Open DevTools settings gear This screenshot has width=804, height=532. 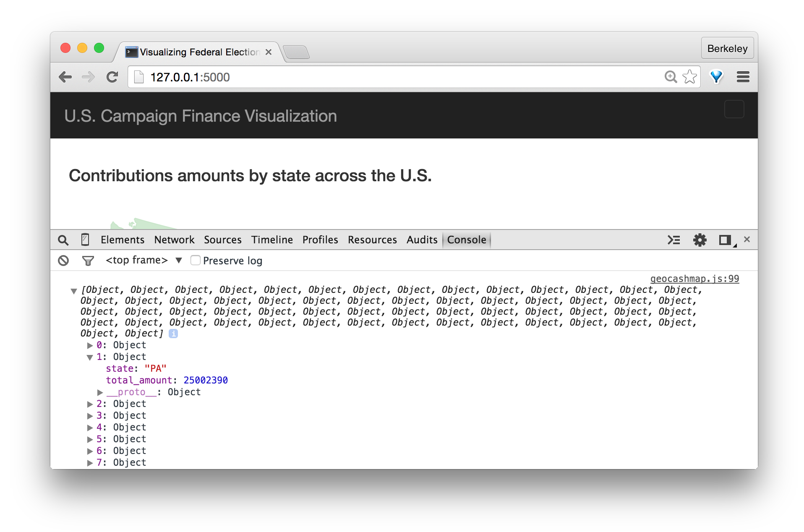point(700,240)
